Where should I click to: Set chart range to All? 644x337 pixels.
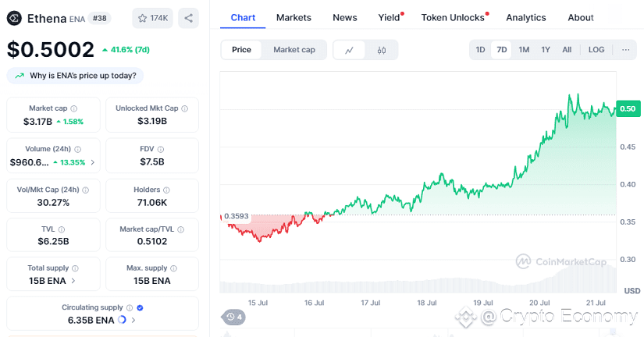tap(567, 50)
